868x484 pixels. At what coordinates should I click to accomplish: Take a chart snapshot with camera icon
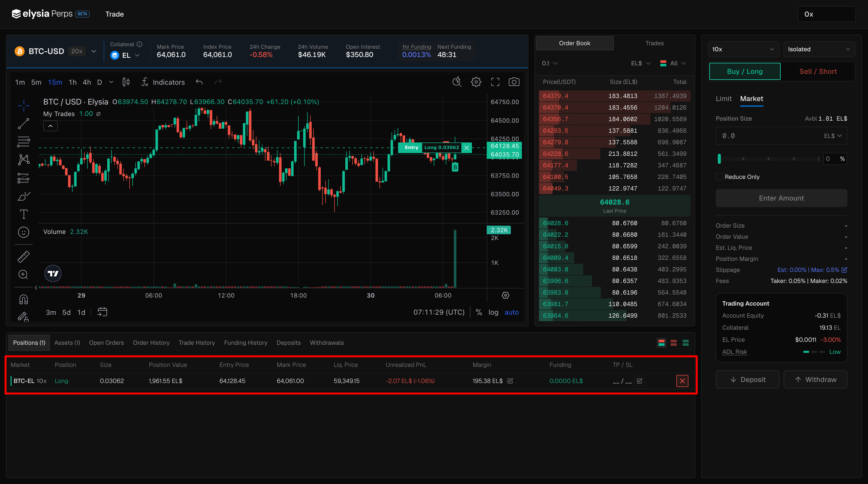pyautogui.click(x=514, y=82)
